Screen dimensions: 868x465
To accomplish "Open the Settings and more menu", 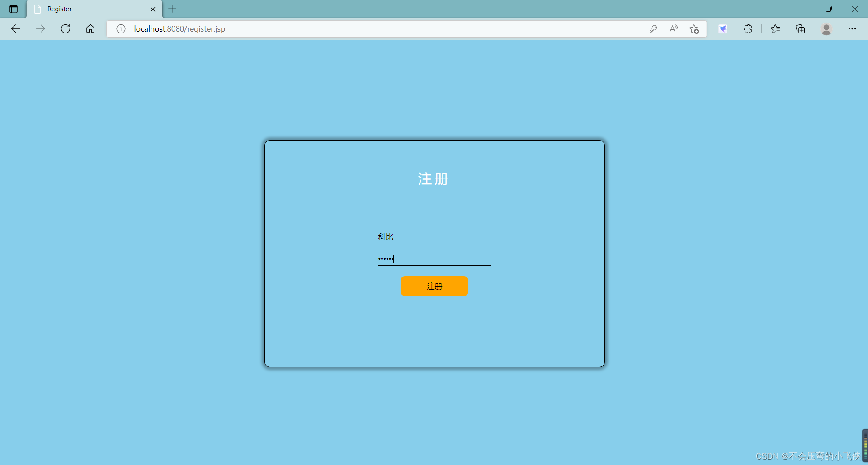I will pos(852,29).
